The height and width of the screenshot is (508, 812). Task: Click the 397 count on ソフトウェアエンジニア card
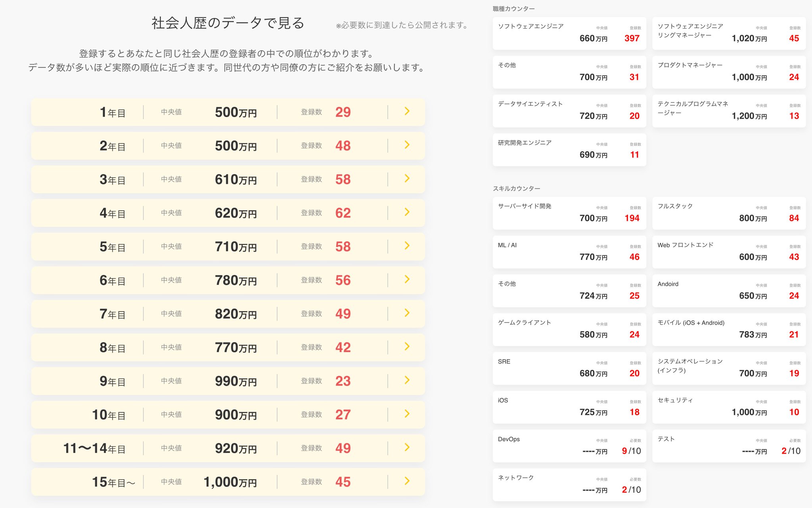coord(632,38)
